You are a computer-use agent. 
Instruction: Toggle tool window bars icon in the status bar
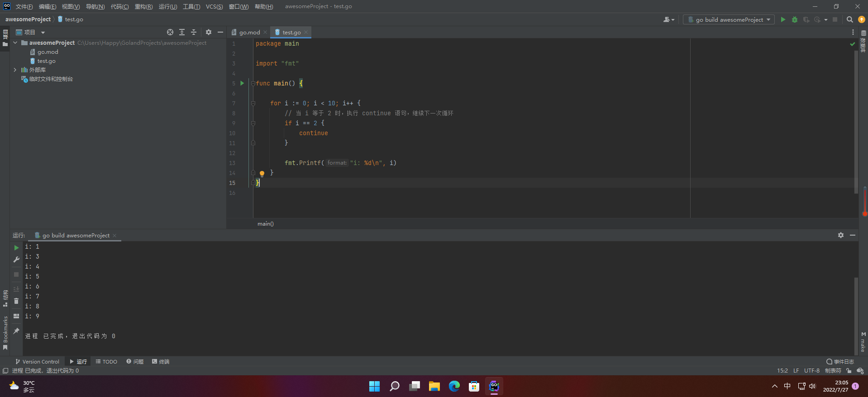point(5,371)
